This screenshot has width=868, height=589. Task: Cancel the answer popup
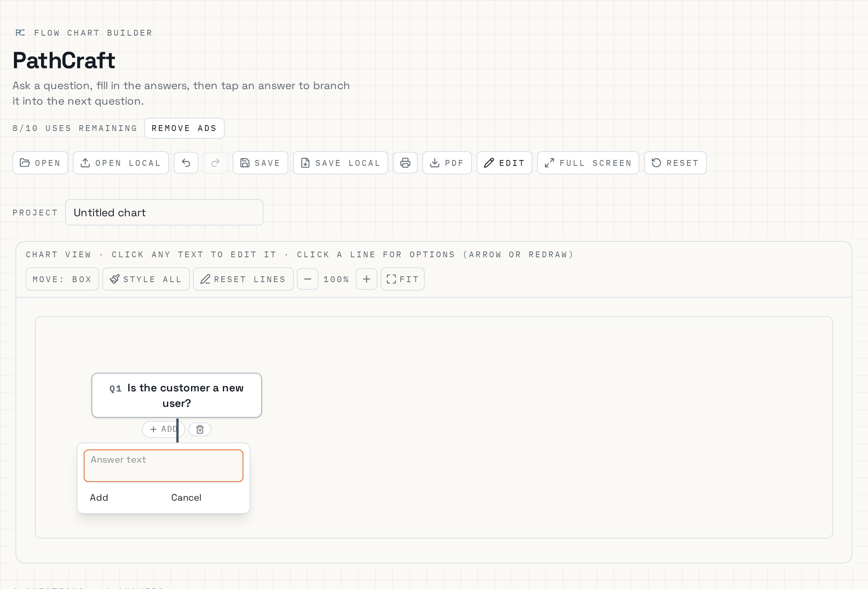pos(186,498)
